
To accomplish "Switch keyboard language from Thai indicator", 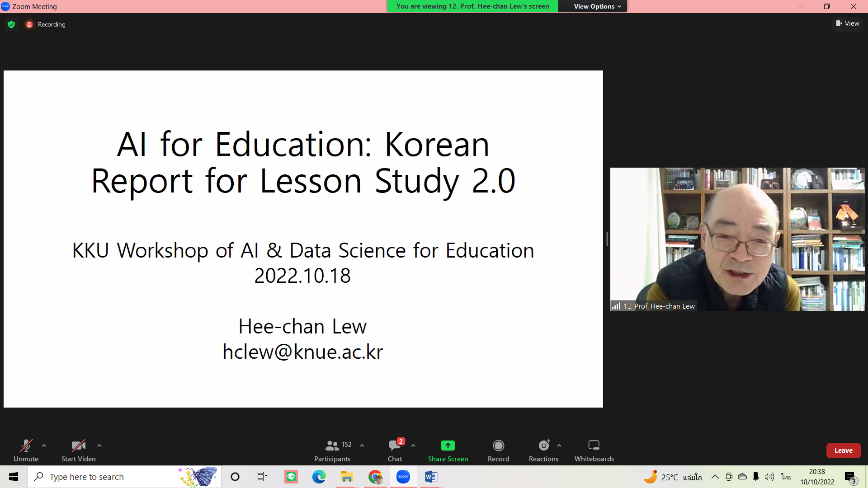I will click(786, 477).
